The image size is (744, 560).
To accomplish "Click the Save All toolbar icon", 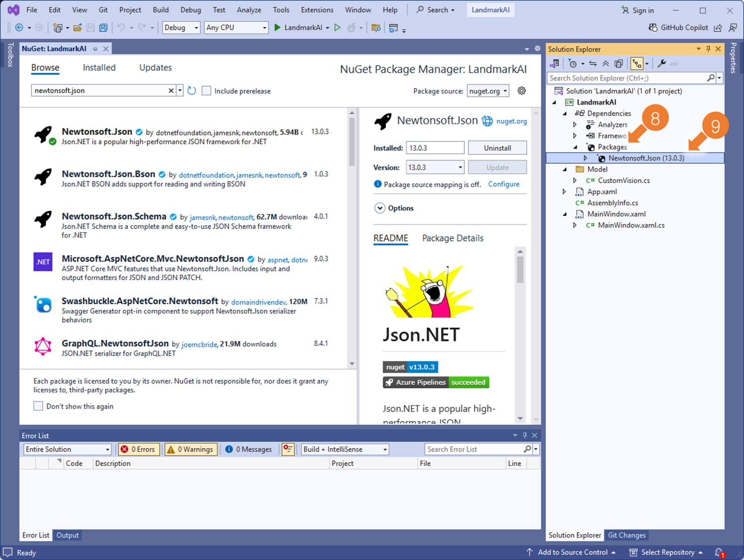I will pyautogui.click(x=104, y=28).
